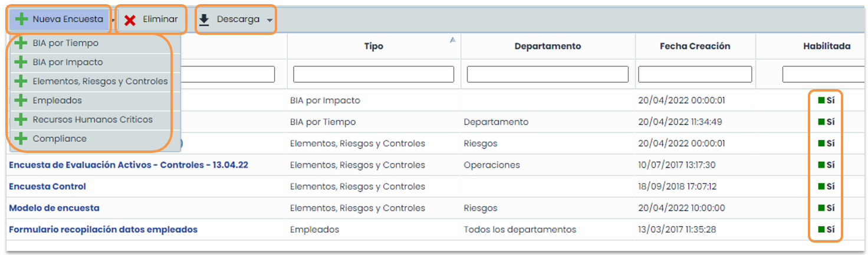Click the green plus on Nueva Encuesta
Image resolution: width=868 pixels, height=255 pixels.
click(22, 19)
